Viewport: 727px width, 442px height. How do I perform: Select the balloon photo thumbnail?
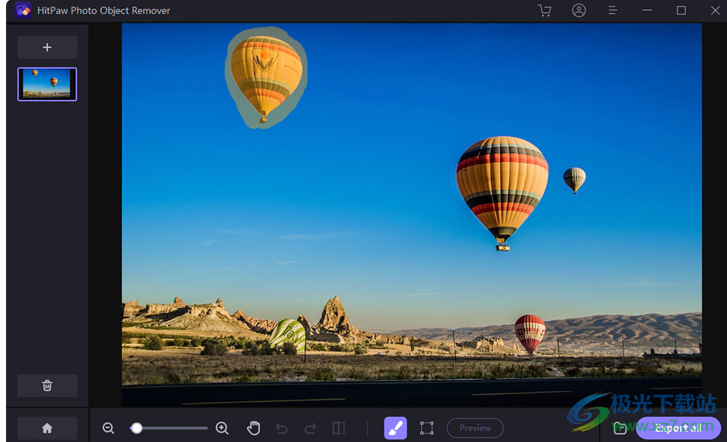pyautogui.click(x=47, y=84)
